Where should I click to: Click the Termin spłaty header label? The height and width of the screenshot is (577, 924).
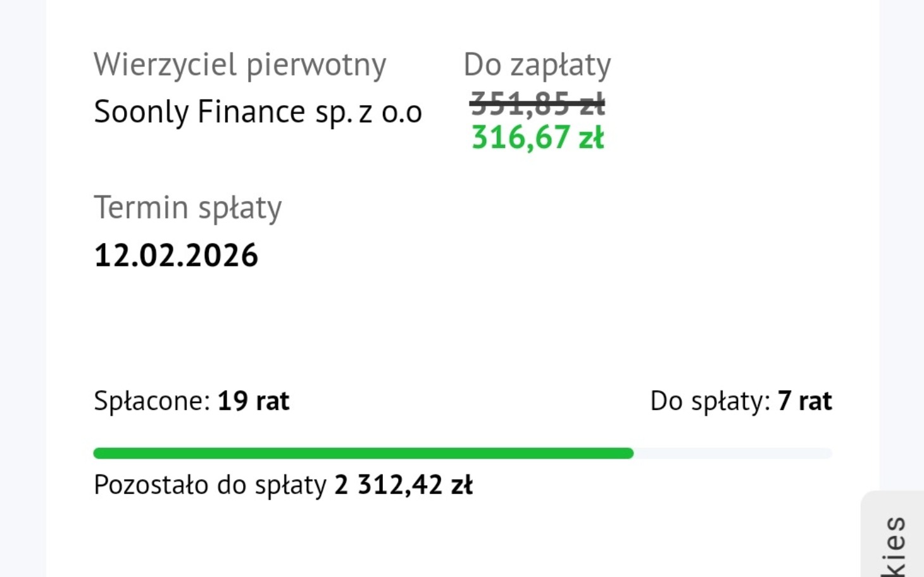pos(188,208)
